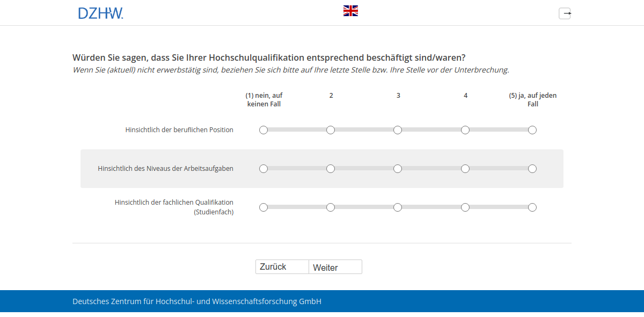644x317 pixels.
Task: Select rating 1 for fachliche Qualifikation
Action: 264,207
